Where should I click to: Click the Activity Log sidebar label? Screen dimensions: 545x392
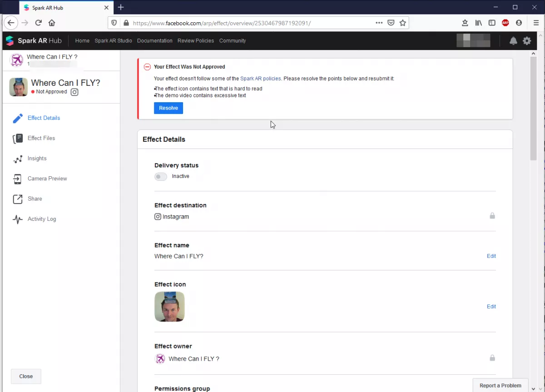pos(42,219)
